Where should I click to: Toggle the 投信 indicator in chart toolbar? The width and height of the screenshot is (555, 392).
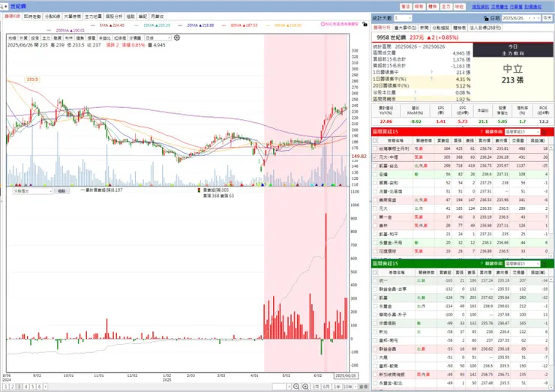pyautogui.click(x=34, y=38)
